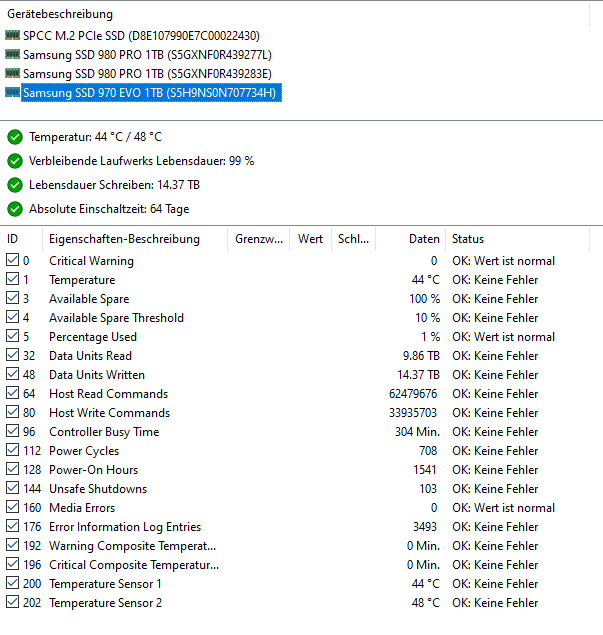Click the green check beside Lebensdauer Schreiben

15,185
